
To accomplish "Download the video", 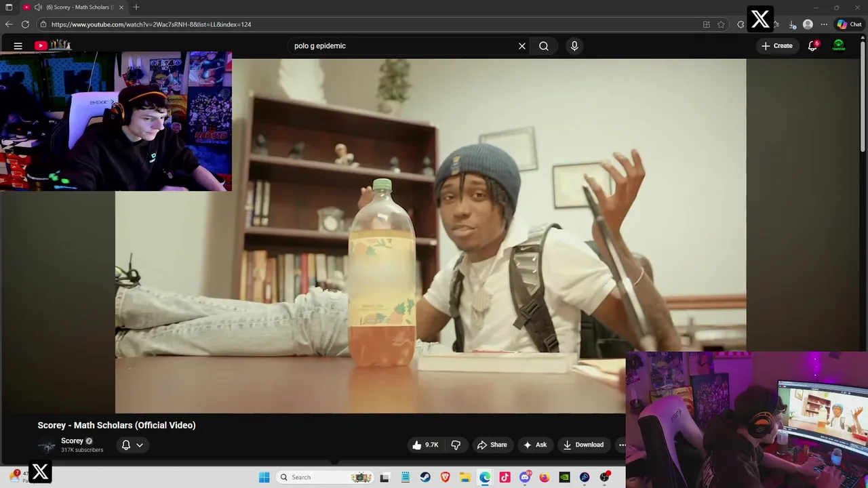I will pos(583,445).
